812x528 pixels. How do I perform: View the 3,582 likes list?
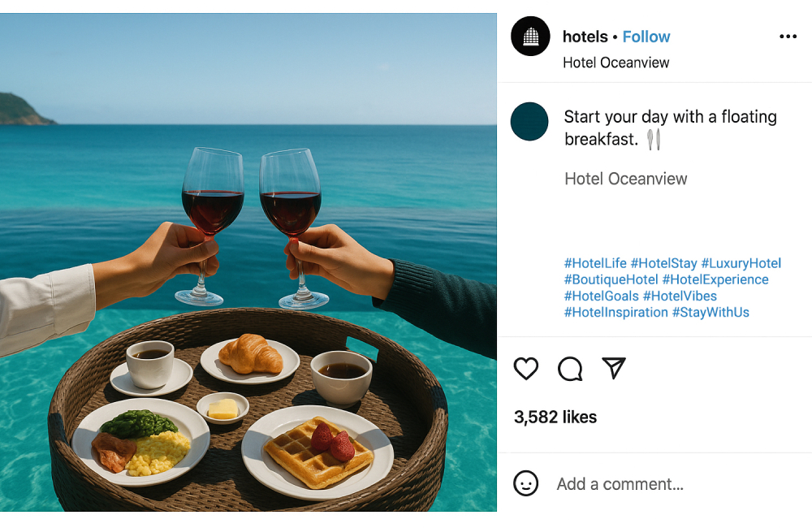555,417
